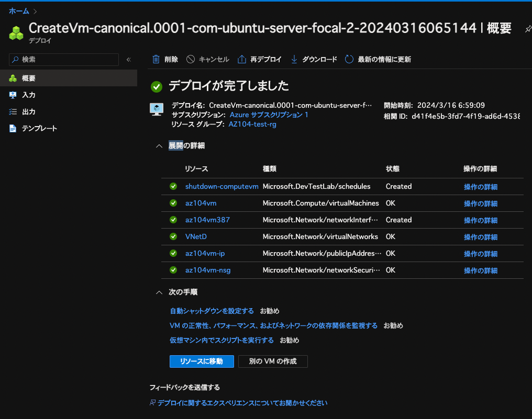Open az104vm387 resource link
Viewport: 532px width, 419px height.
pos(207,220)
